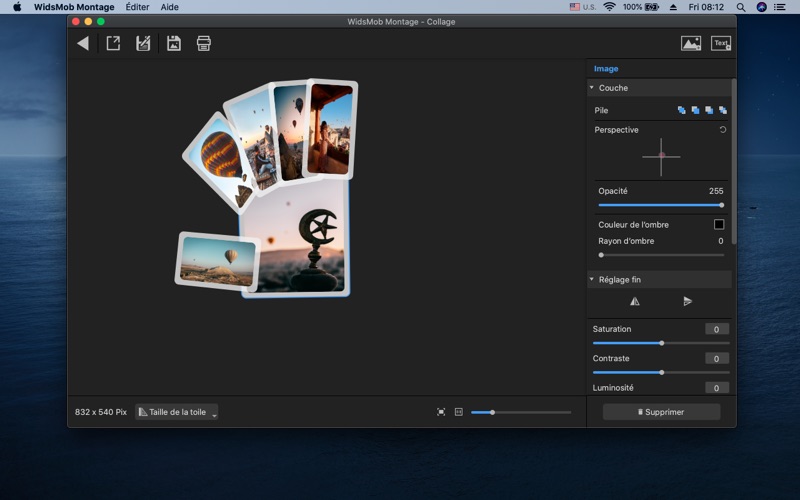Select the woman on balcony photo

(331, 129)
